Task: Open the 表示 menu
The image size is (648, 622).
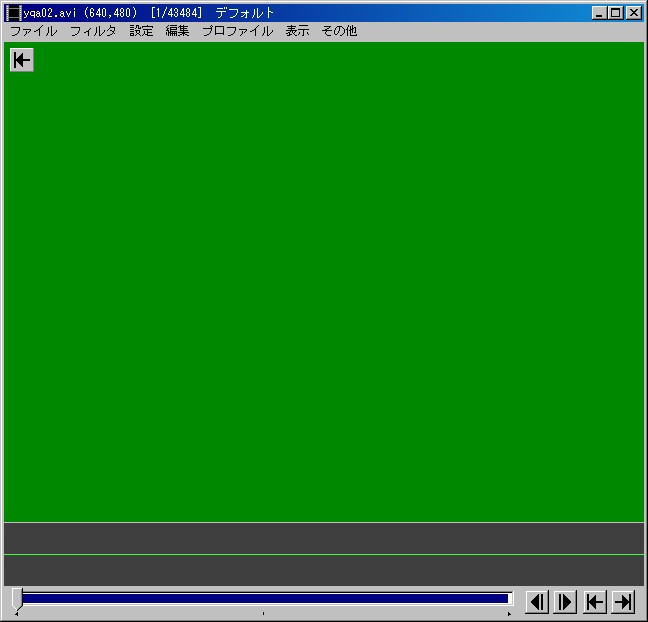Action: (x=297, y=31)
